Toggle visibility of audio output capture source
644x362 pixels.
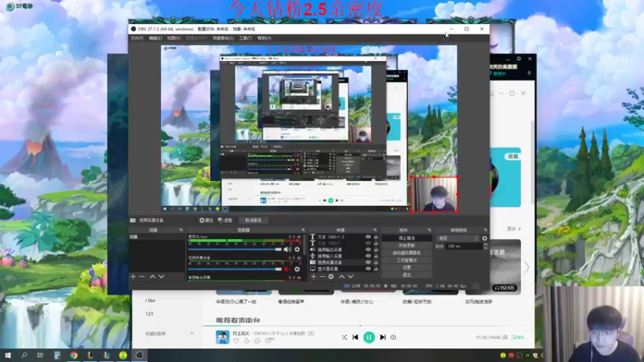[369, 249]
